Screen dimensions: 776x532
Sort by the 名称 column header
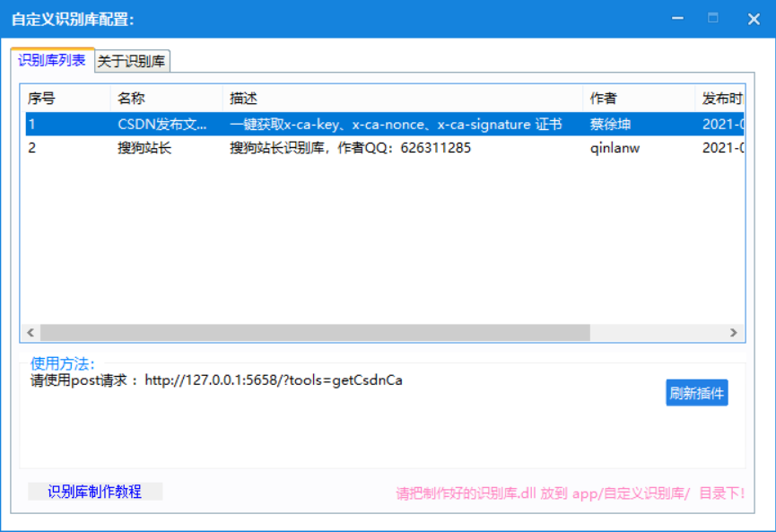click(x=167, y=98)
